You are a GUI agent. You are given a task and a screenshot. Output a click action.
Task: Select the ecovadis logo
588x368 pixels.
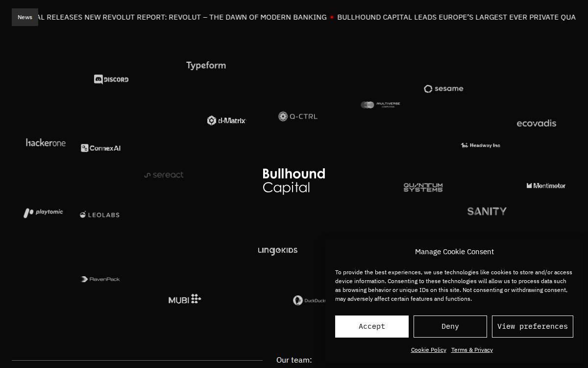(537, 123)
